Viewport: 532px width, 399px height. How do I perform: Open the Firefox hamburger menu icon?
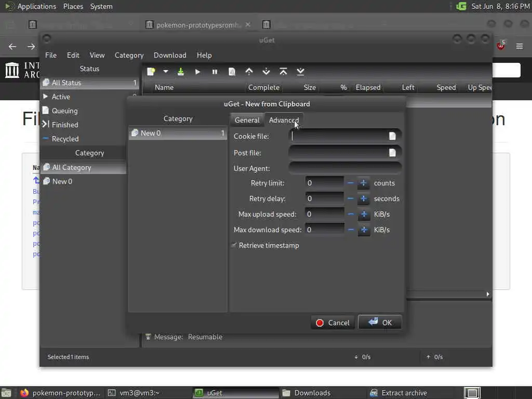(x=520, y=46)
